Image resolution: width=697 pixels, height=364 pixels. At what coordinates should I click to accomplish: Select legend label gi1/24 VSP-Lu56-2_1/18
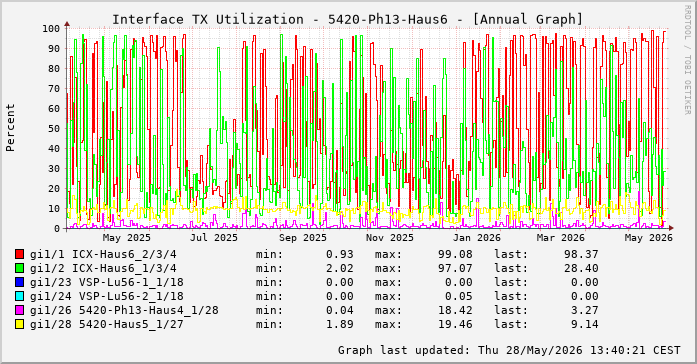[x=107, y=296]
